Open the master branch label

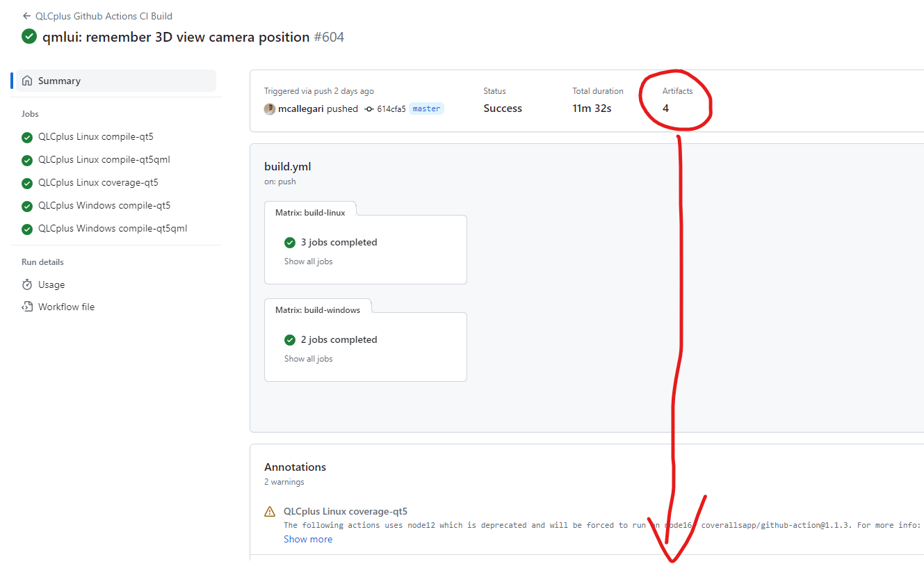(426, 108)
